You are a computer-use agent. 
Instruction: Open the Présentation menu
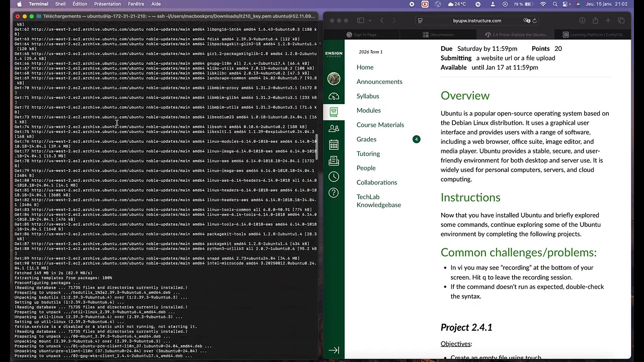point(108,4)
